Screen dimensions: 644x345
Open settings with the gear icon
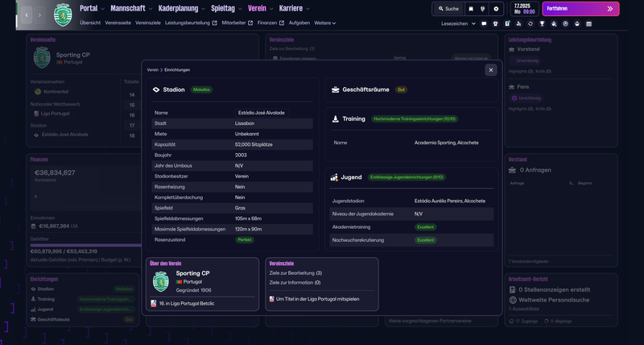[x=496, y=9]
